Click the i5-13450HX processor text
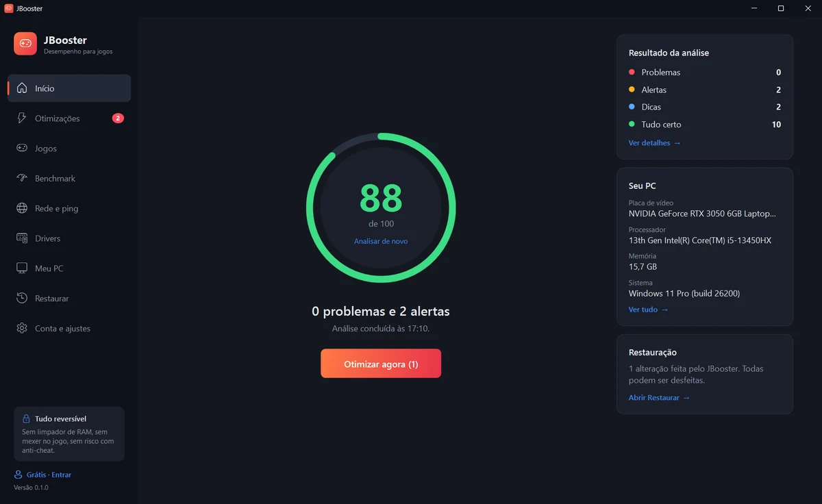Image resolution: width=822 pixels, height=504 pixels. pos(700,240)
